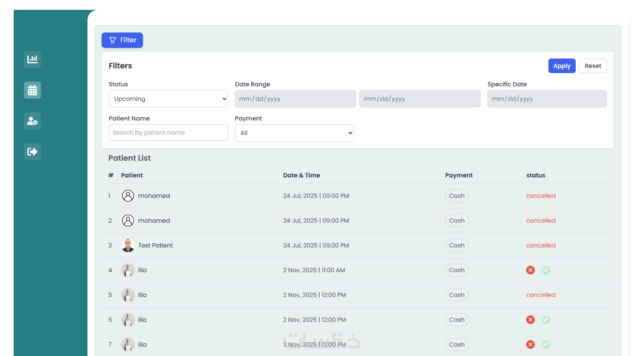Click the Patient Name search field
This screenshot has width=644, height=356.
168,132
